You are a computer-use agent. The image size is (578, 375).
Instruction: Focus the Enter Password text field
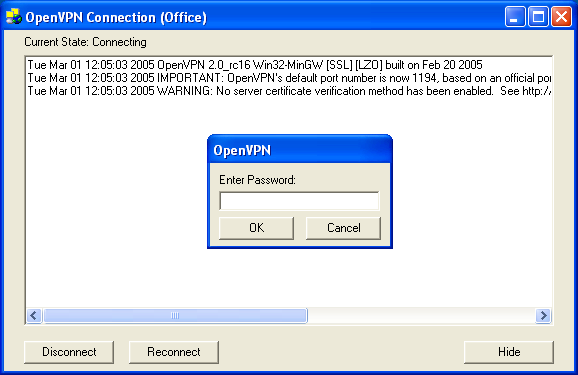(299, 201)
